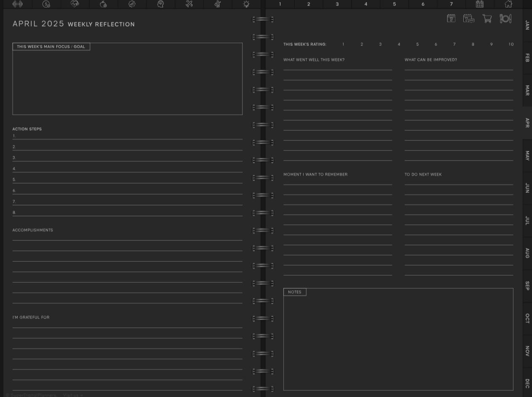Click the lightbulb ideas icon

[x=246, y=4]
